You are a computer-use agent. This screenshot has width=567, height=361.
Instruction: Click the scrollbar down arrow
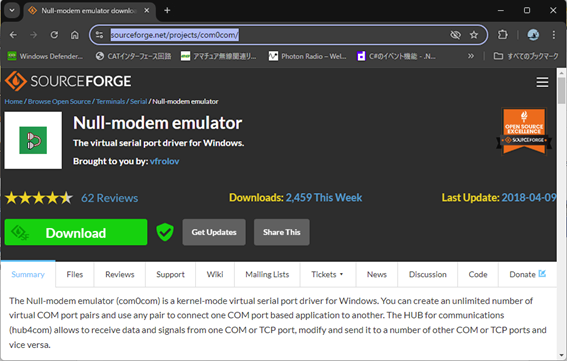pos(561,355)
